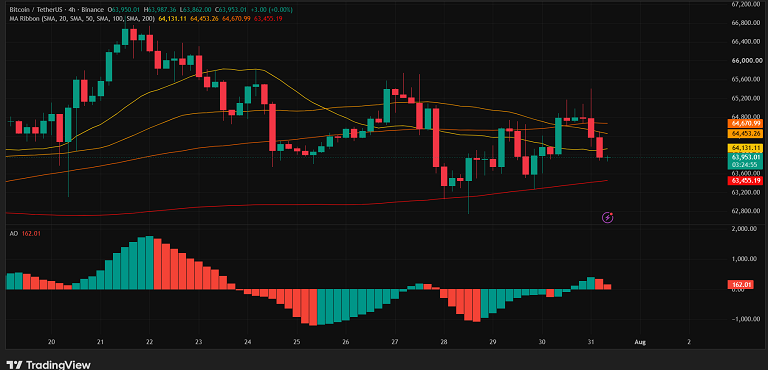The height and width of the screenshot is (370, 768).
Task: Click the orange SMA 100 legend value 64,670.99
Action: [x=236, y=19]
